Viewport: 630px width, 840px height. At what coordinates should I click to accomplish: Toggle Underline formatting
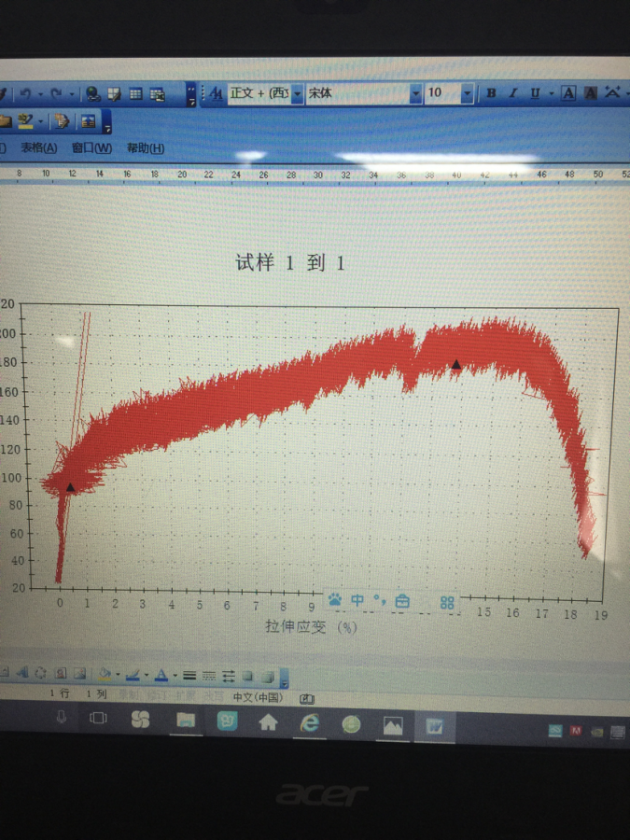pyautogui.click(x=535, y=93)
